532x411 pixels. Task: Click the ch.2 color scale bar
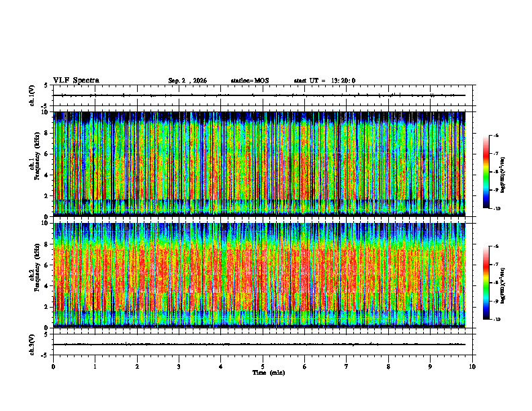pos(486,283)
